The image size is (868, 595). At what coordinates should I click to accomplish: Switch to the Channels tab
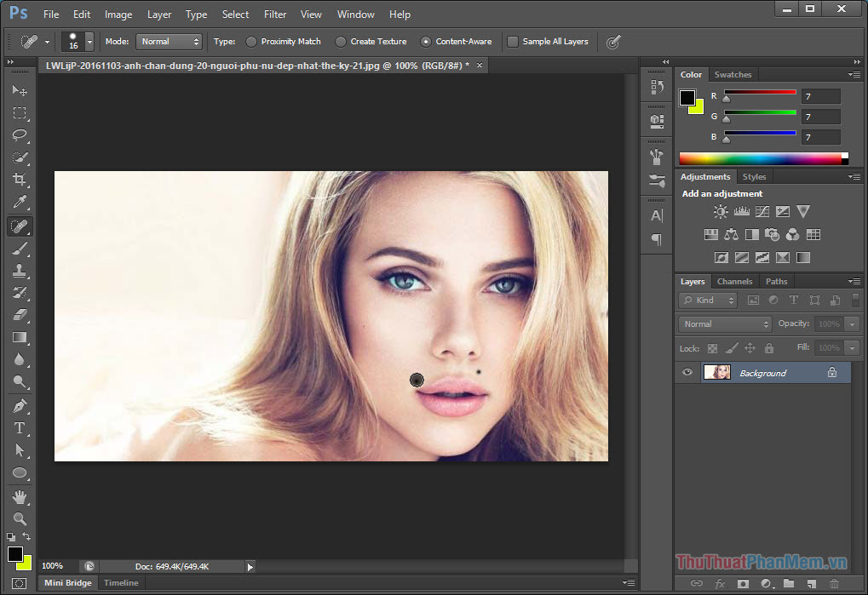(734, 281)
